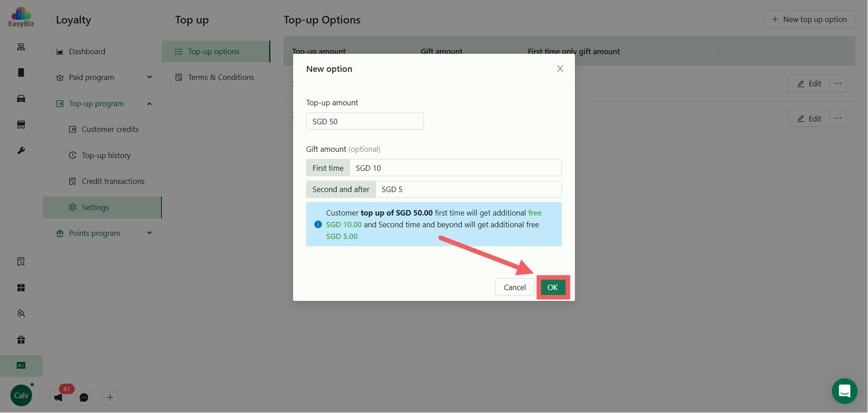Focus the Top-up amount field
868x413 pixels.
click(365, 121)
